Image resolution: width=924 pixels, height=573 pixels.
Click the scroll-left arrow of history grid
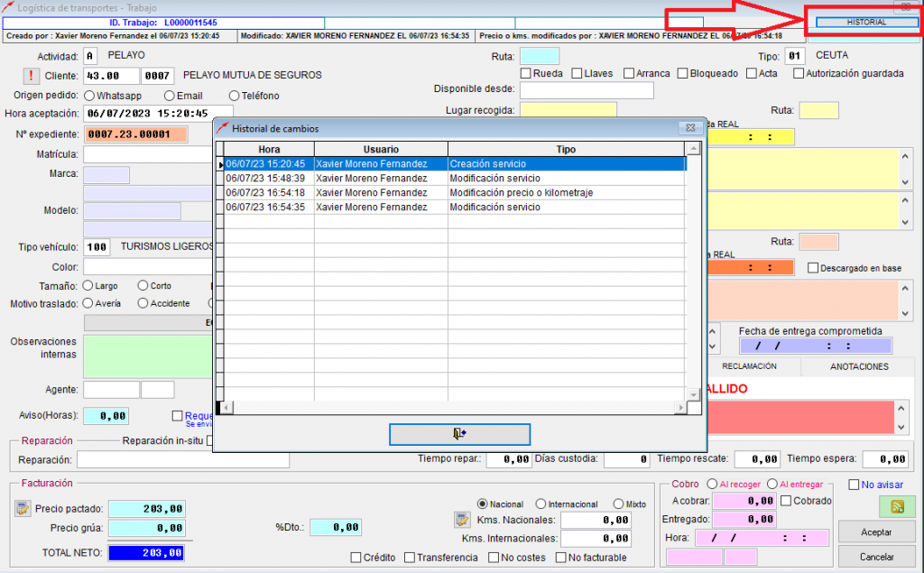pyautogui.click(x=225, y=408)
